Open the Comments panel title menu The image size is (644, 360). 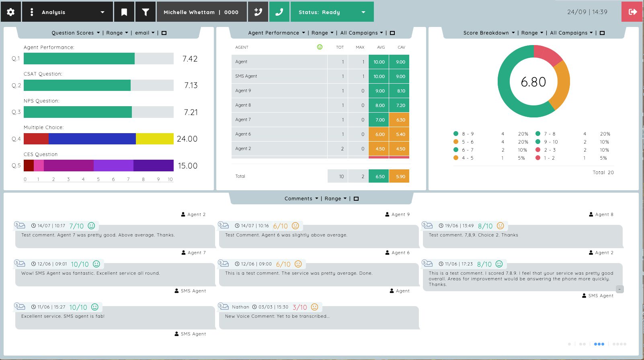(301, 199)
